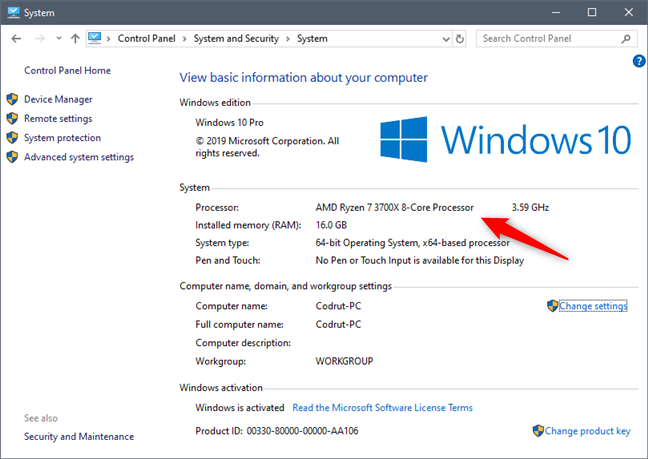Click the shield icon beside Change settings

552,306
